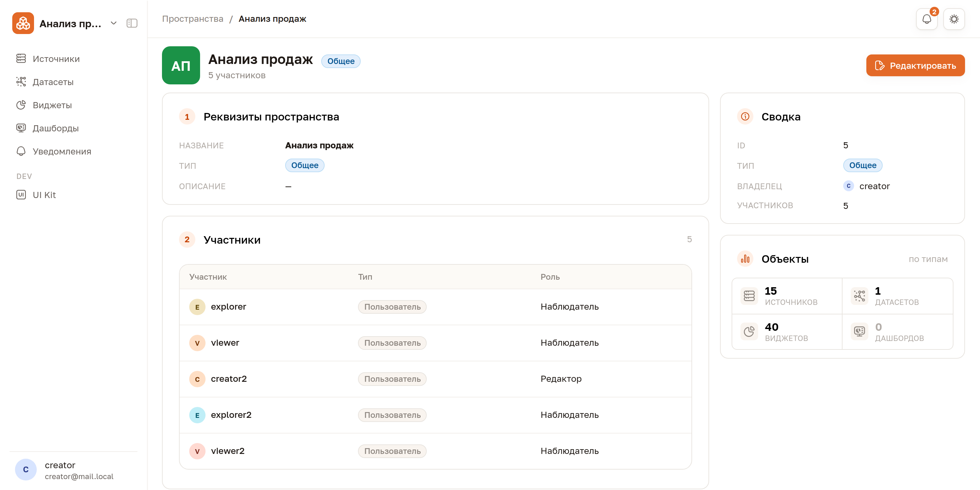Select the 0 Дашбордов tile

(x=897, y=332)
